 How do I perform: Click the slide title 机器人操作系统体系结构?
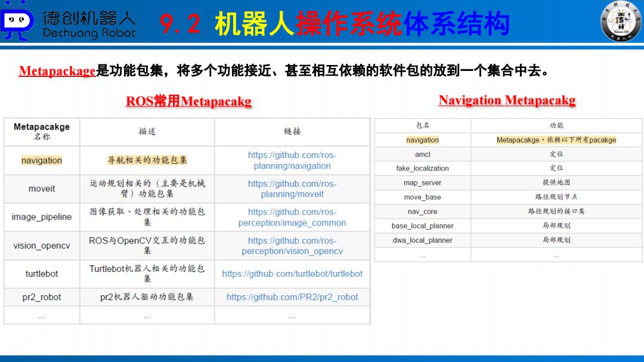click(363, 23)
